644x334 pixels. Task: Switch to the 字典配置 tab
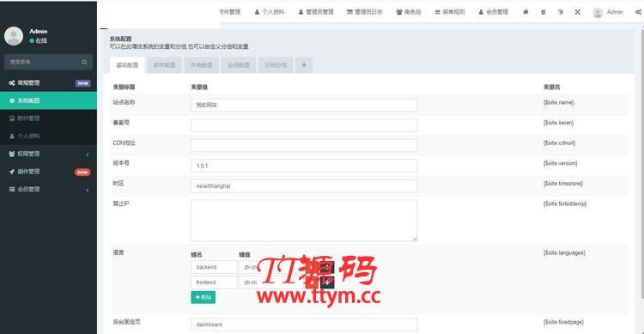point(202,65)
